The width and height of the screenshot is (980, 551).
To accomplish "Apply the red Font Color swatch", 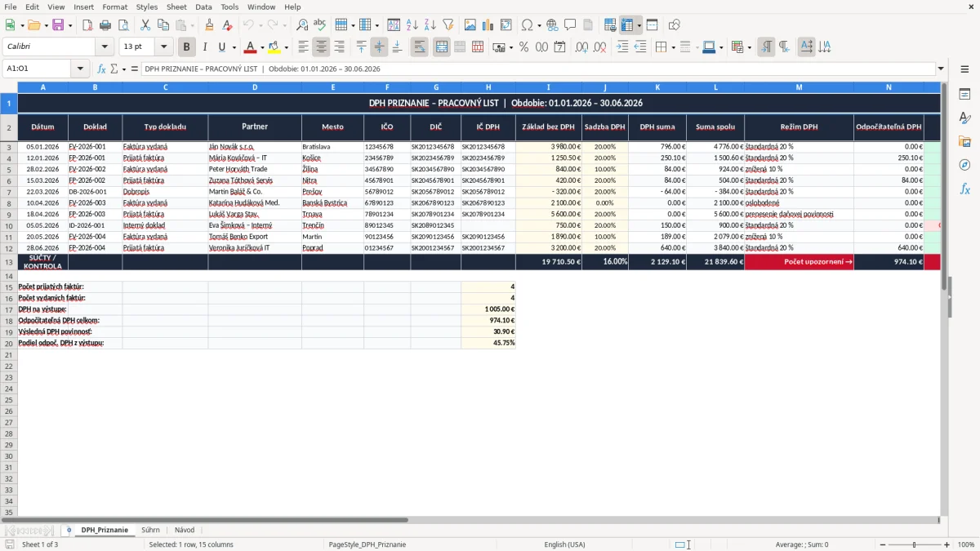I will 250,47.
